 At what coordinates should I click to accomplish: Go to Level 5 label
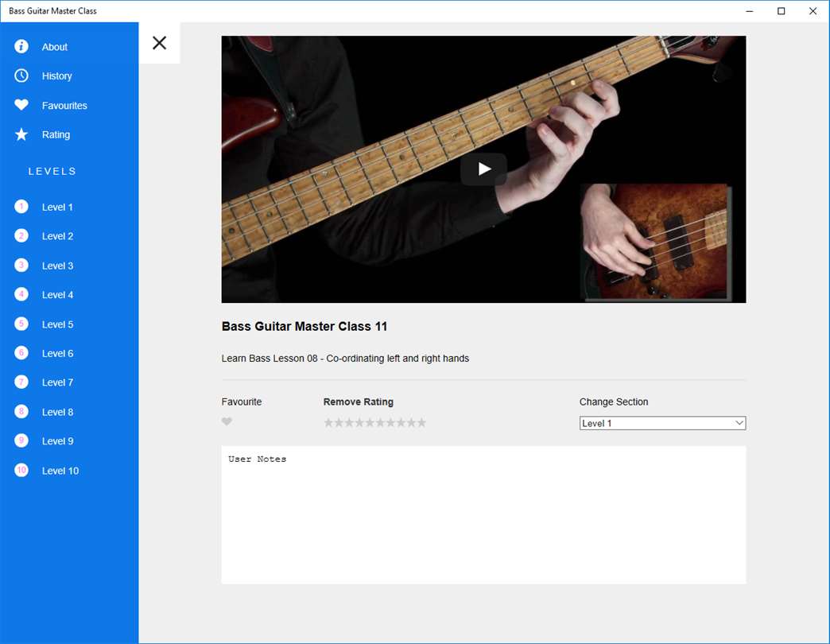[x=57, y=324]
